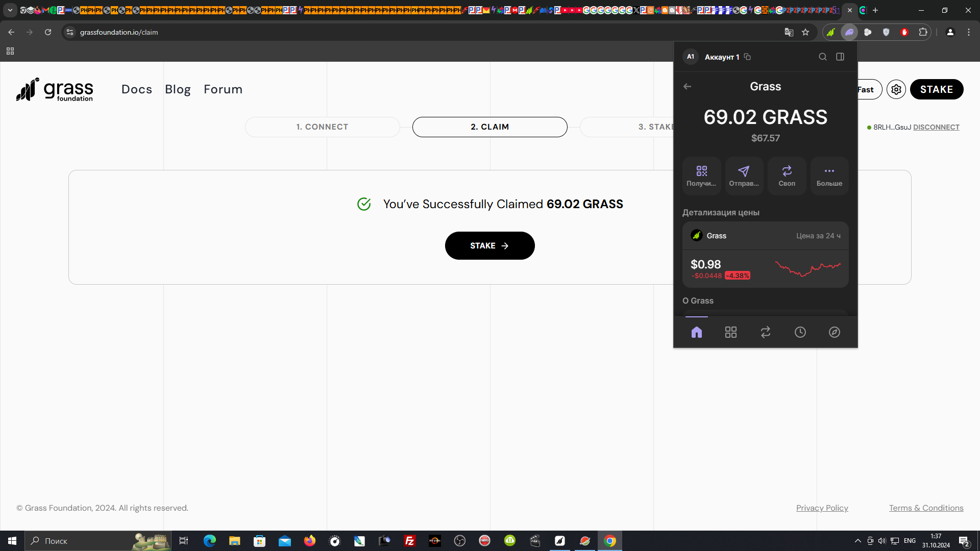Switch the ENG keyboard language
The height and width of the screenshot is (551, 980).
pyautogui.click(x=910, y=541)
